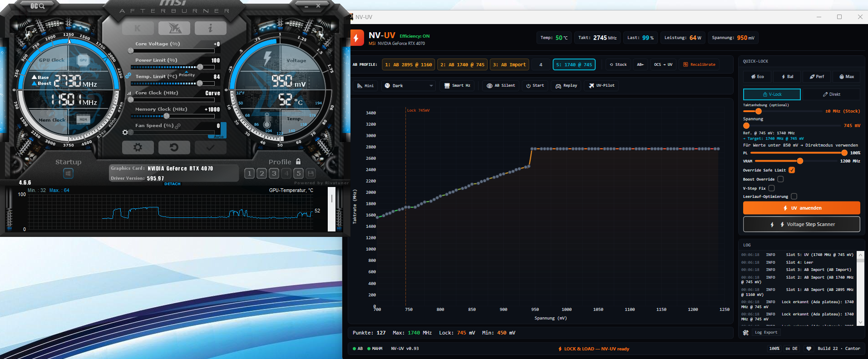The width and height of the screenshot is (868, 359).
Task: Select empty AB profile slot 4
Action: click(541, 64)
